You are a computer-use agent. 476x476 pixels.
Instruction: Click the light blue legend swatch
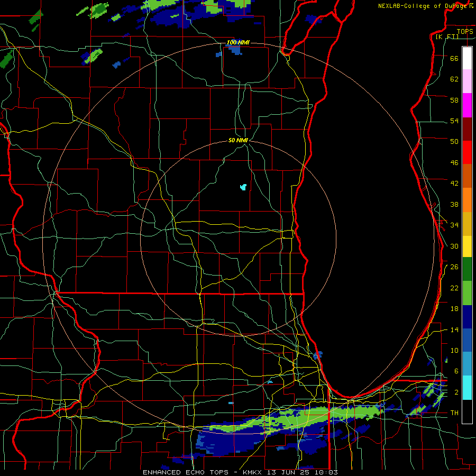pos(467,364)
